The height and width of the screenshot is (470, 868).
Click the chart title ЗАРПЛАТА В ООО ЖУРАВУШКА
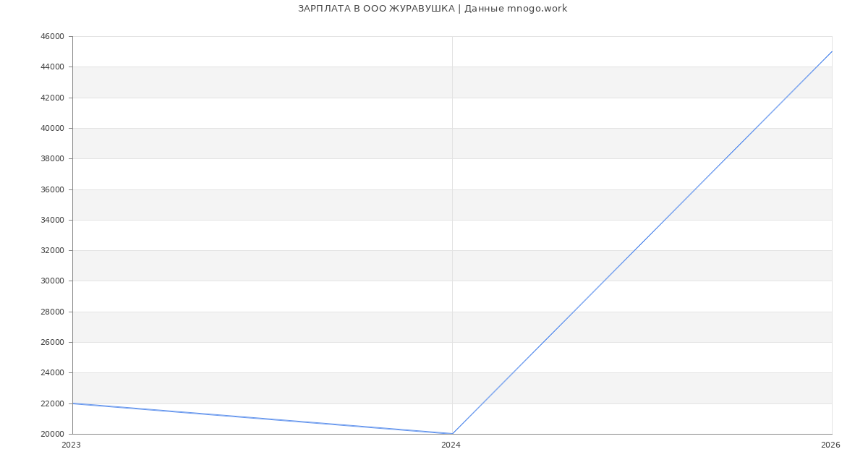pos(433,9)
